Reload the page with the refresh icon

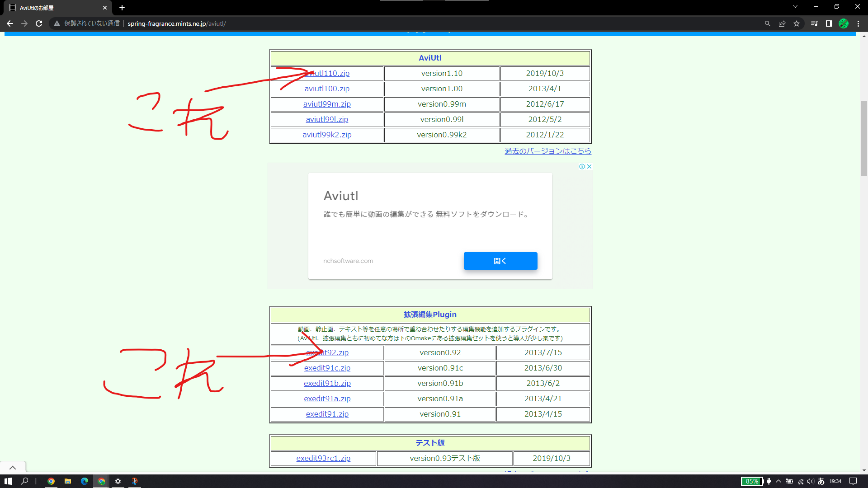39,23
